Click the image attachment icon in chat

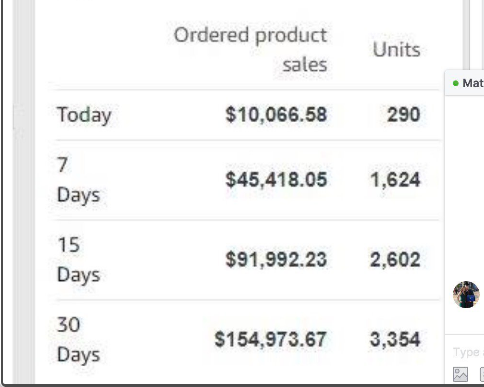point(460,374)
